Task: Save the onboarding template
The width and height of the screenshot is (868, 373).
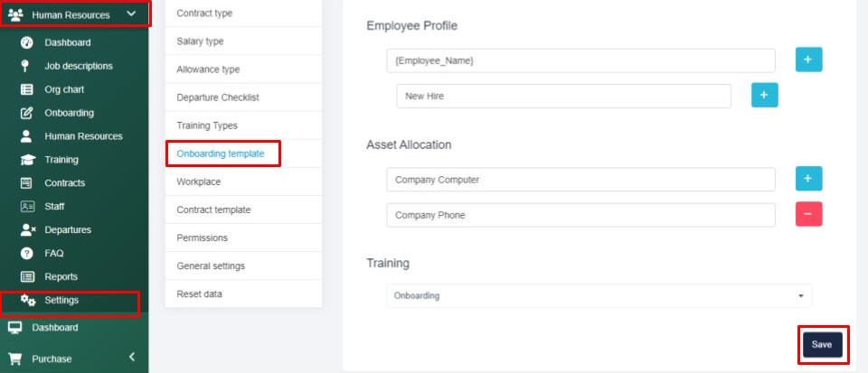Action: coord(821,344)
